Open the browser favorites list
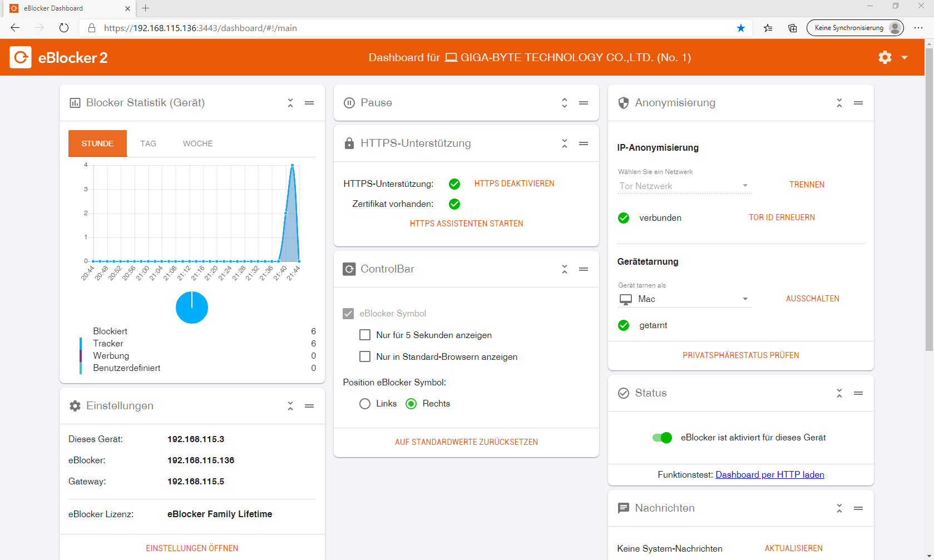 pyautogui.click(x=768, y=28)
